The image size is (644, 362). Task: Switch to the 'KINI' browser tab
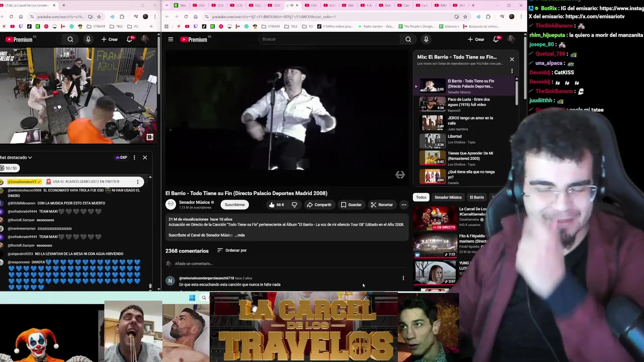[x=441, y=6]
